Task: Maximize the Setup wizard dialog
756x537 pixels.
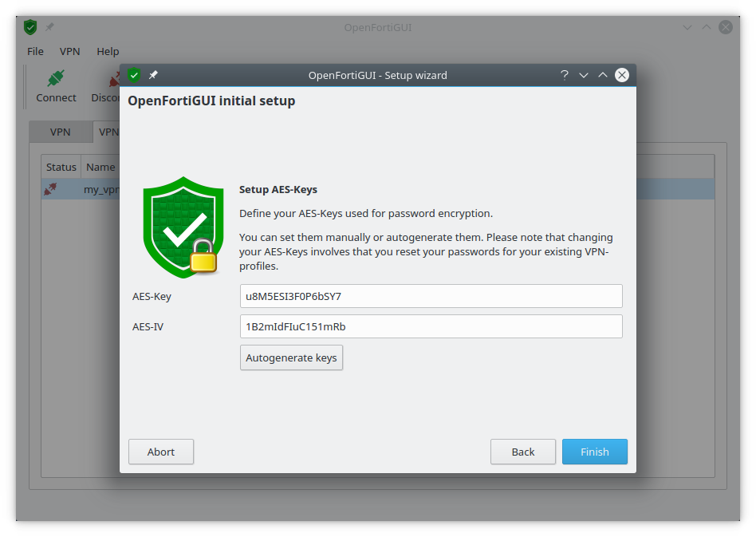Action: (603, 75)
